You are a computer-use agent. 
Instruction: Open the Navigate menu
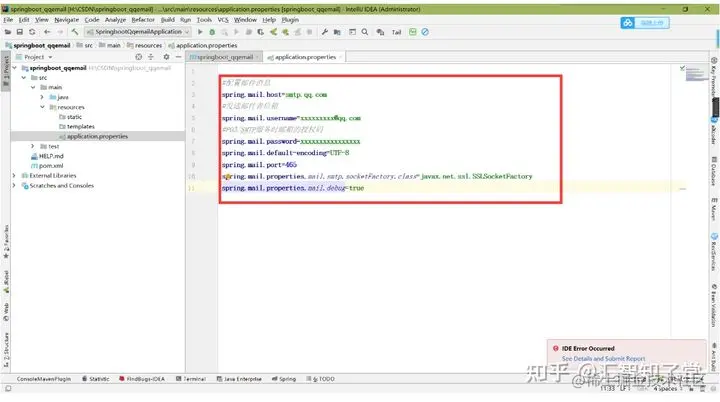67,20
